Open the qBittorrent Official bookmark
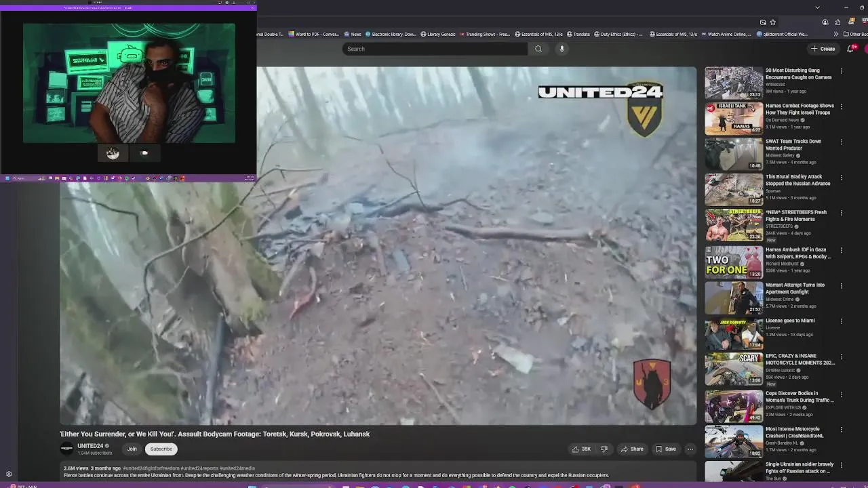The image size is (868, 488). 782,34
